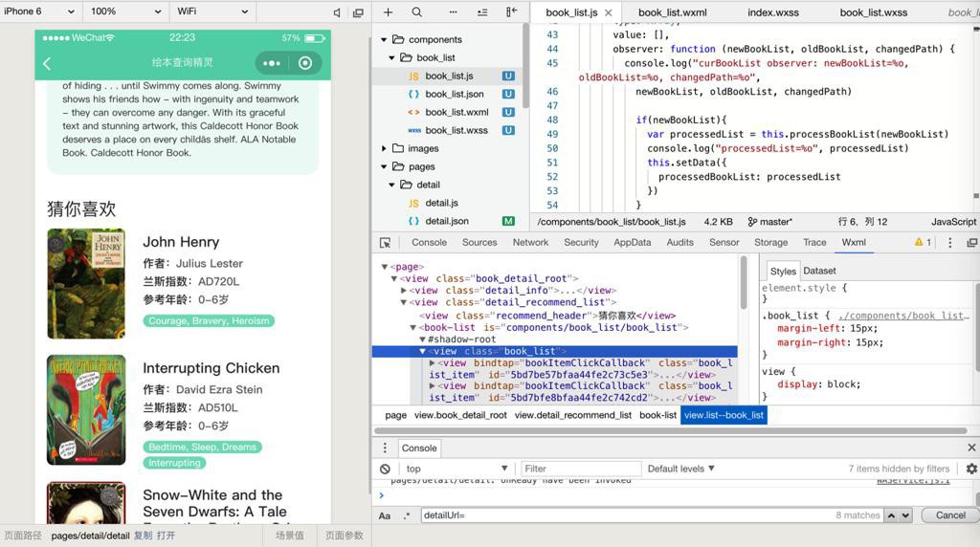The height and width of the screenshot is (547, 980).
Task: Add new file with plus icon
Action: click(x=389, y=11)
